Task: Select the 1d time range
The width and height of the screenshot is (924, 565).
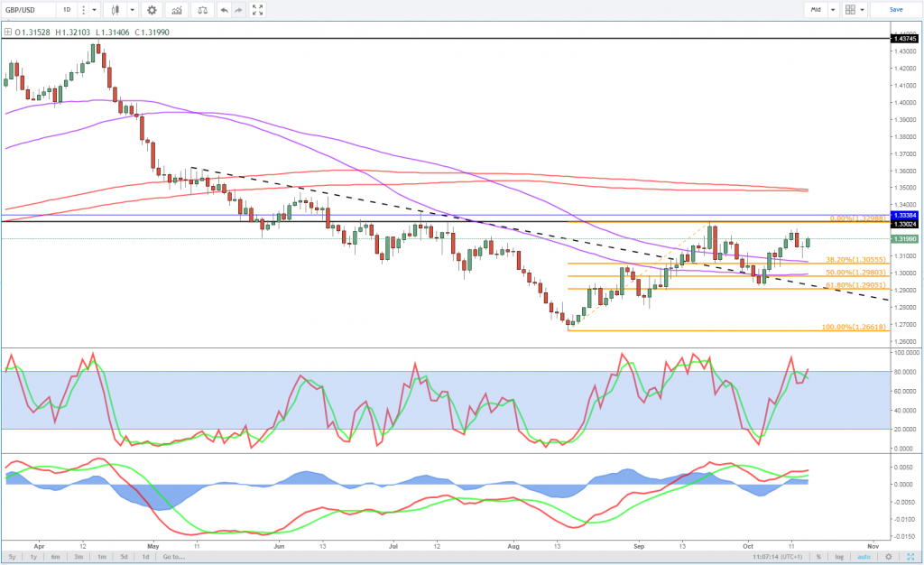Action: (145, 557)
